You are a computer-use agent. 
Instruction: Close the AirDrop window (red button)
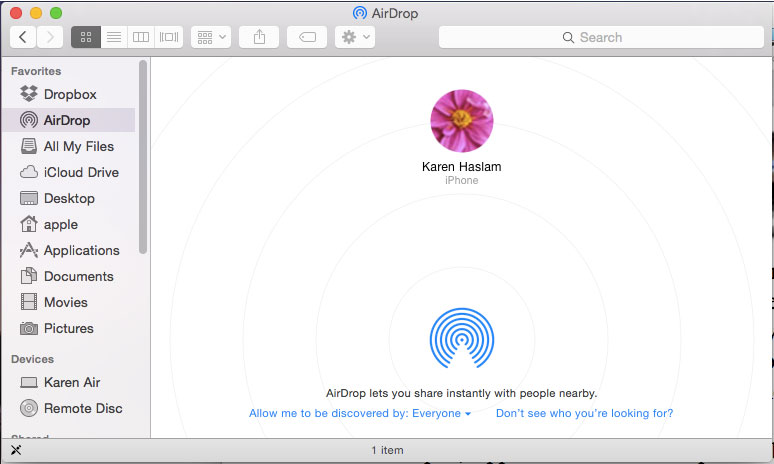coord(16,13)
